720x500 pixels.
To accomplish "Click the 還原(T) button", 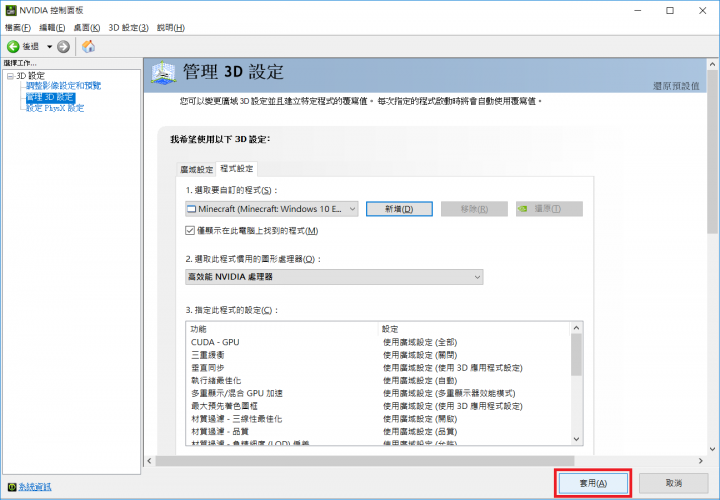I will (549, 209).
